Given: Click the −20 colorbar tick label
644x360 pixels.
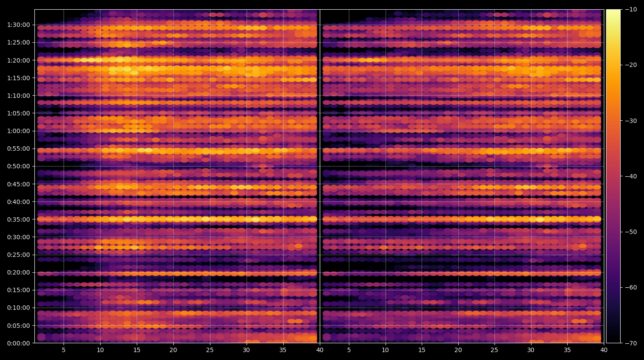Looking at the screenshot, I should point(631,65).
